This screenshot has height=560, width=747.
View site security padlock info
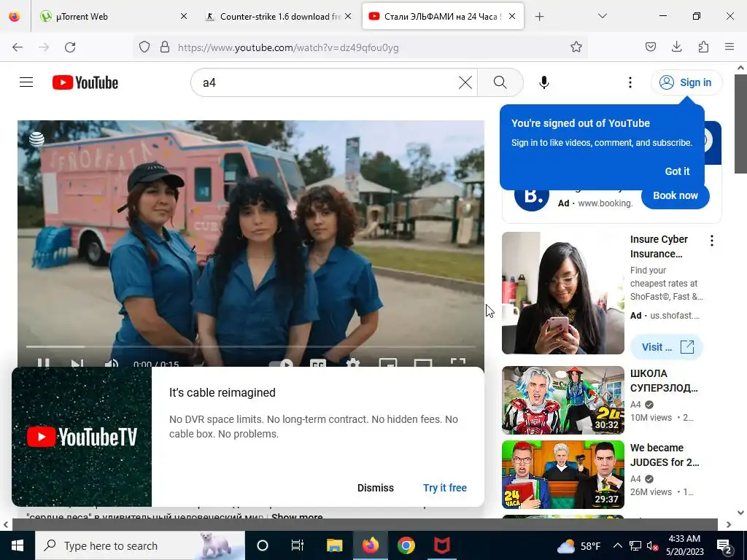[x=165, y=47]
